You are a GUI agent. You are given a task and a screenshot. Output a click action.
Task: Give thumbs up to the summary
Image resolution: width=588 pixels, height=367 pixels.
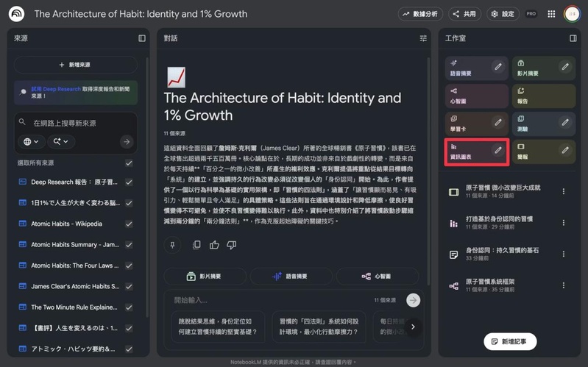click(x=214, y=245)
